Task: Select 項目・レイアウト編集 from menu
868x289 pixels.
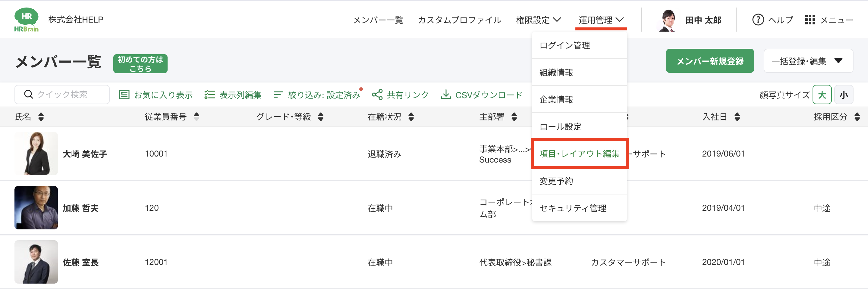Action: 579,154
